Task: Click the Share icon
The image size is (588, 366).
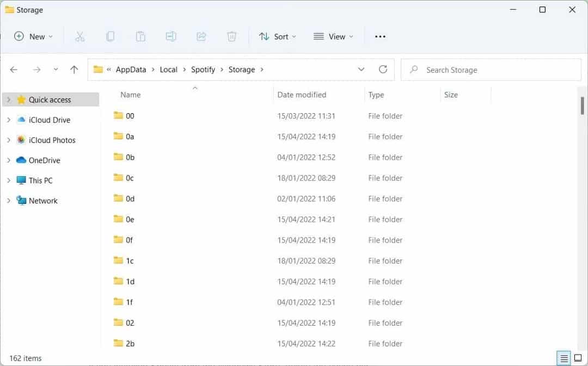Action: point(201,36)
